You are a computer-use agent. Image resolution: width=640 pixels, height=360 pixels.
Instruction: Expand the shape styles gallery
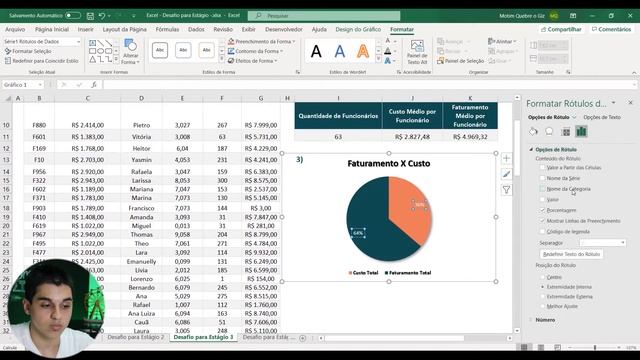coord(222,60)
